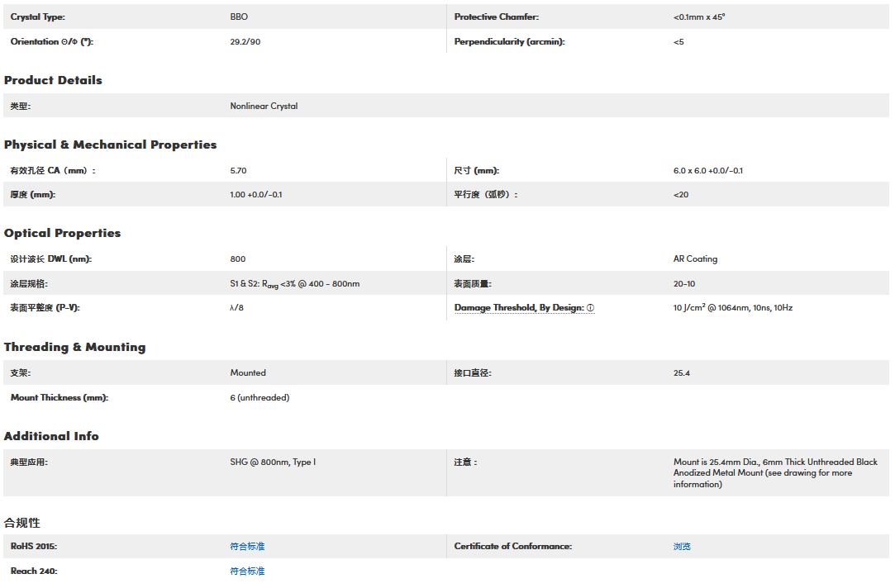Click the Damage Threshold, By Design label
Image resolution: width=895 pixels, height=588 pixels.
pos(519,308)
